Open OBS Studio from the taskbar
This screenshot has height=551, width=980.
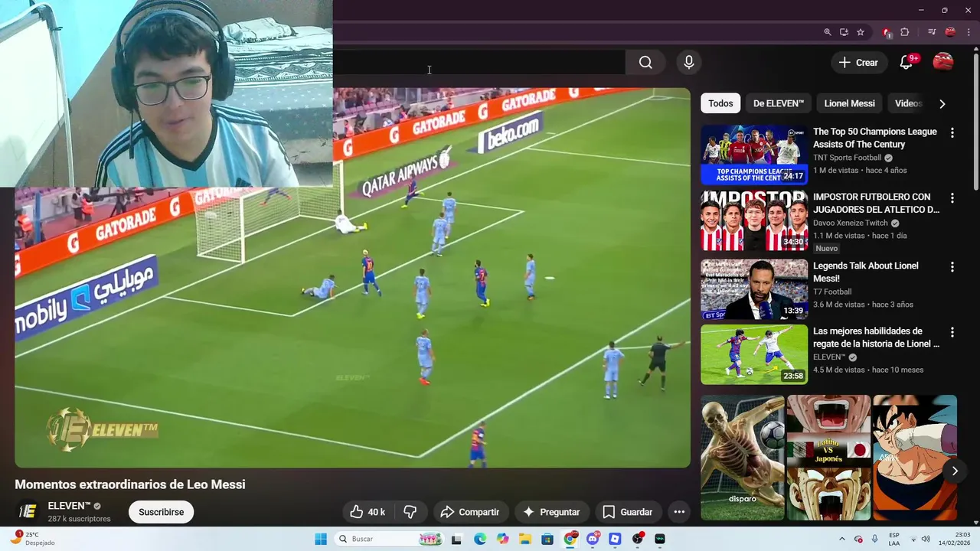click(x=638, y=539)
